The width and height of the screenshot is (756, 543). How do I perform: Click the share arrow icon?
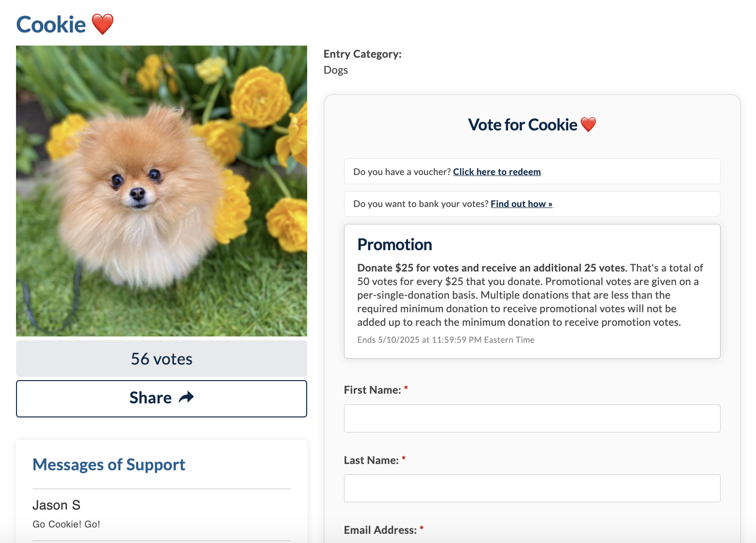(x=186, y=398)
